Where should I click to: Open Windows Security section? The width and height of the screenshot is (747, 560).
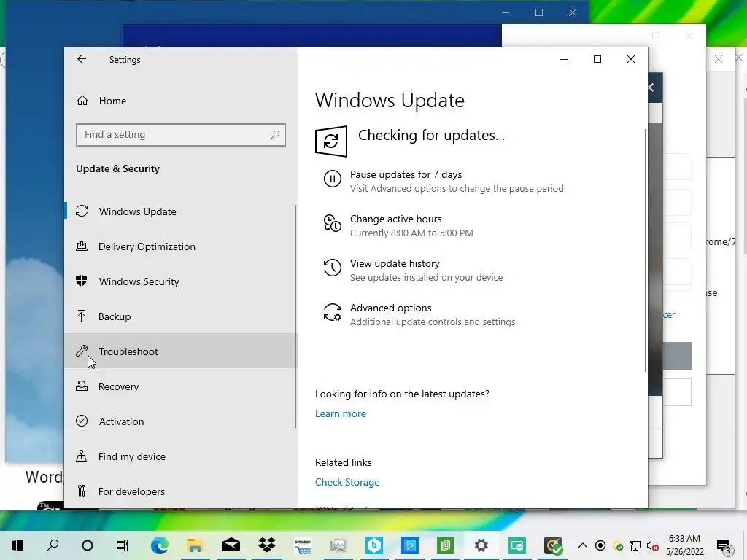point(180,281)
